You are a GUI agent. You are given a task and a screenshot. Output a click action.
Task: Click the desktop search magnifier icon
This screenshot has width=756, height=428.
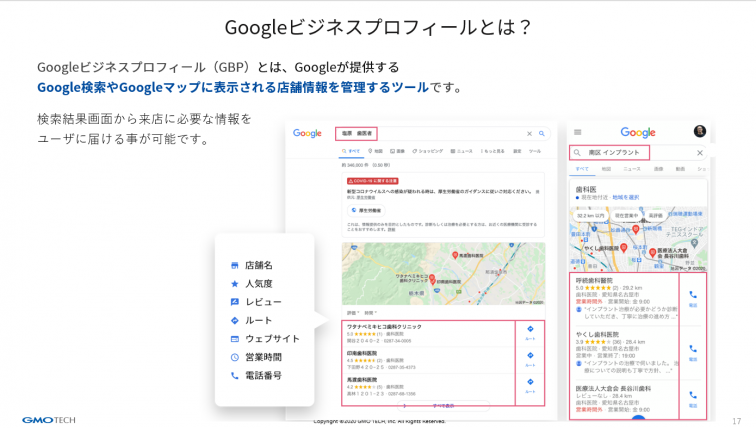tap(542, 133)
